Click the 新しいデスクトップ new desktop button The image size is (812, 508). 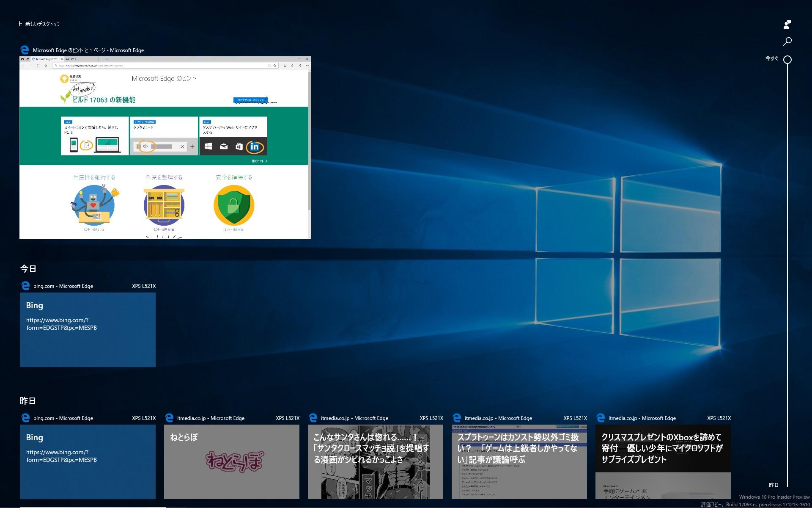point(39,24)
